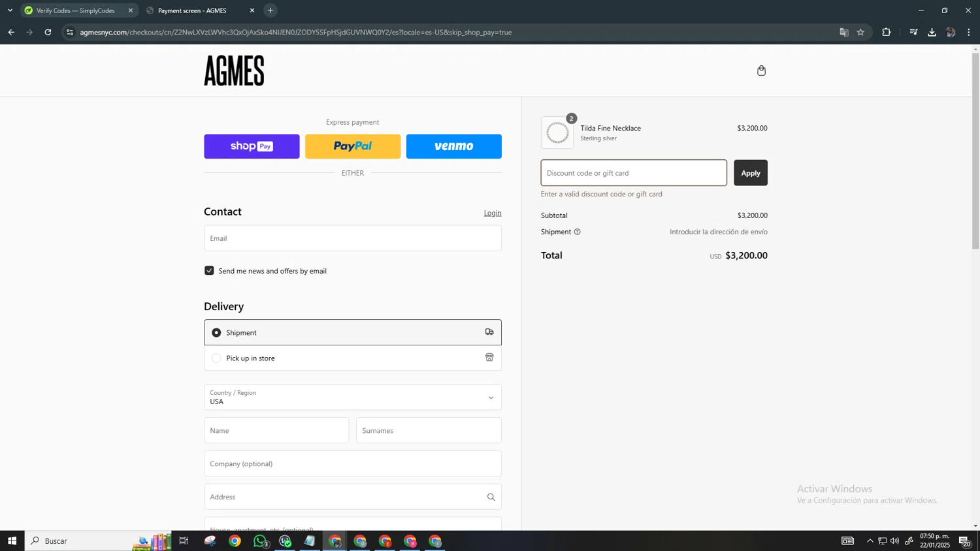Open the first Chrome icon in taskbar

click(x=235, y=541)
